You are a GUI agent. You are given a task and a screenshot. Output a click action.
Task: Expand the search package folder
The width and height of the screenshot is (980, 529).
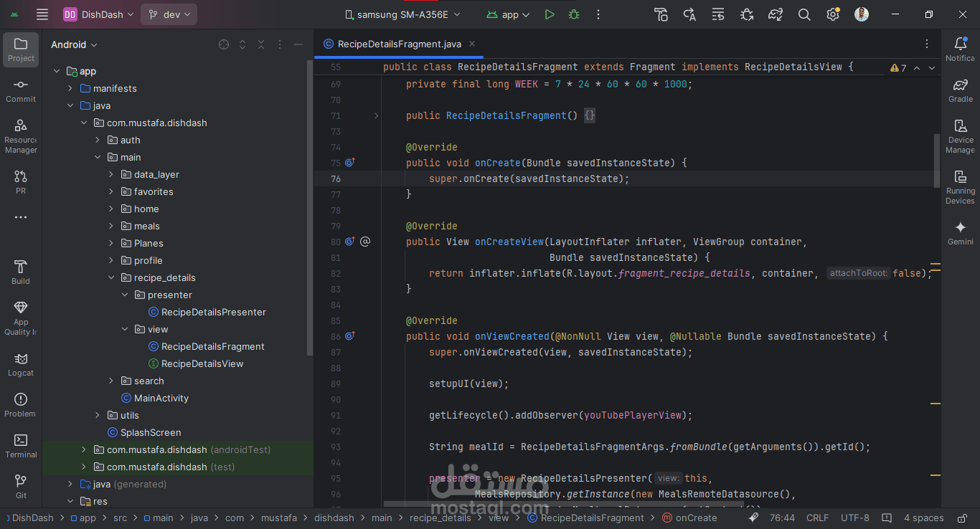(x=111, y=381)
